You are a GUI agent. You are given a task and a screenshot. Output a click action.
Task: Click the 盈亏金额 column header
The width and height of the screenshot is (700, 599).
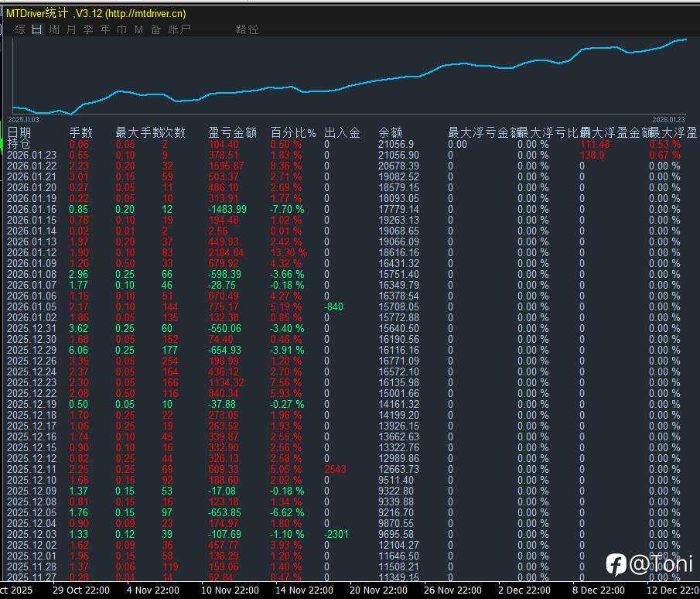click(233, 132)
